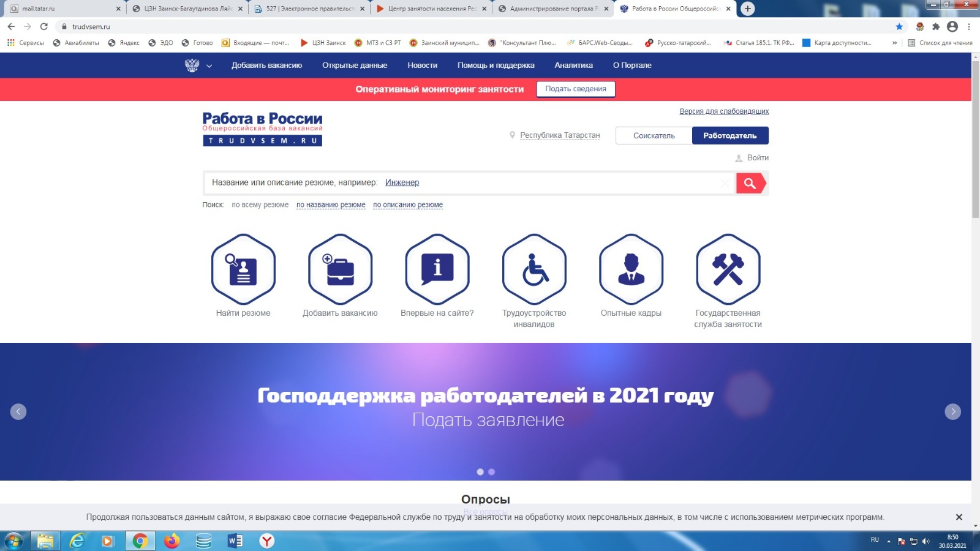Select search по названию резюме
980x551 pixels.
[x=331, y=205]
